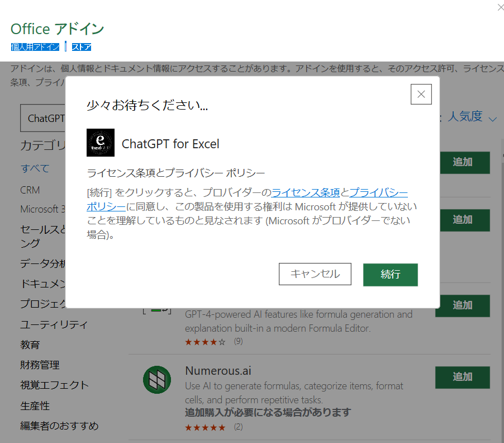
Task: Select the ユーティリティ category
Action: (54, 324)
